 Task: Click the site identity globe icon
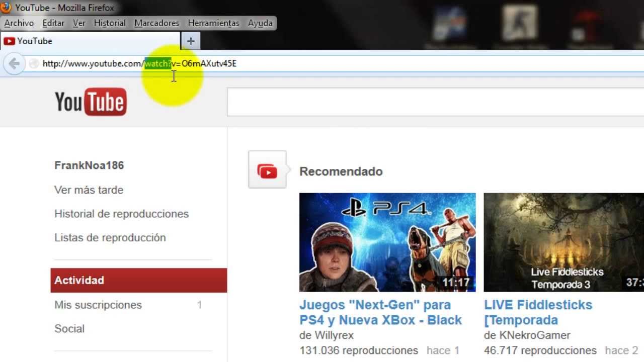pos(34,63)
